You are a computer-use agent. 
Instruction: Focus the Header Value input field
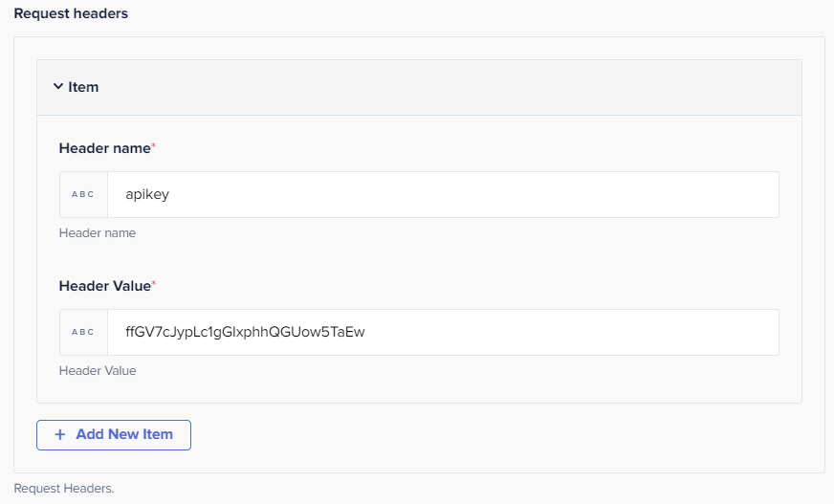pyautogui.click(x=443, y=332)
